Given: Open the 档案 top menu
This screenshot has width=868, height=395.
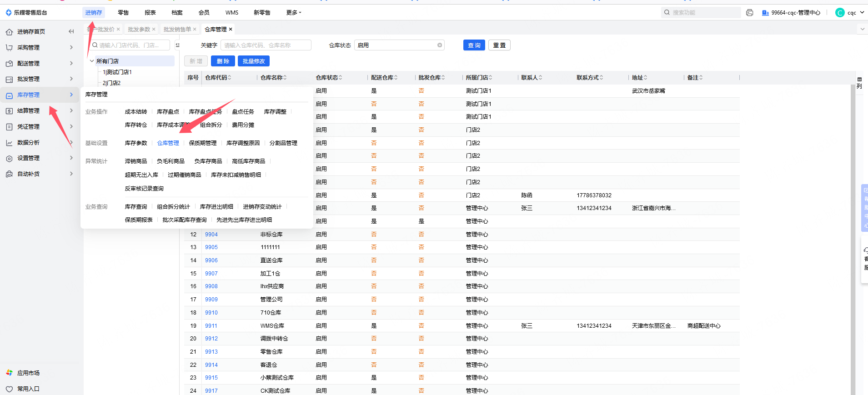Looking at the screenshot, I should (177, 13).
